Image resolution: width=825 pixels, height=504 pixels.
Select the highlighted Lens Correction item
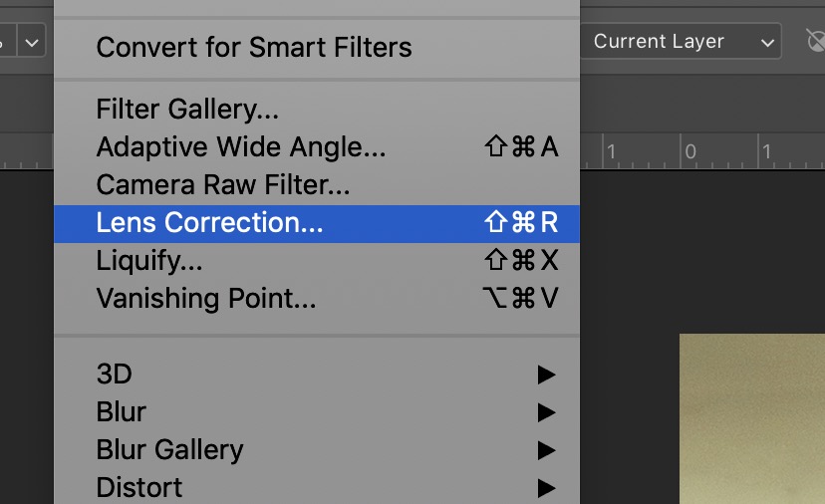pos(209,223)
